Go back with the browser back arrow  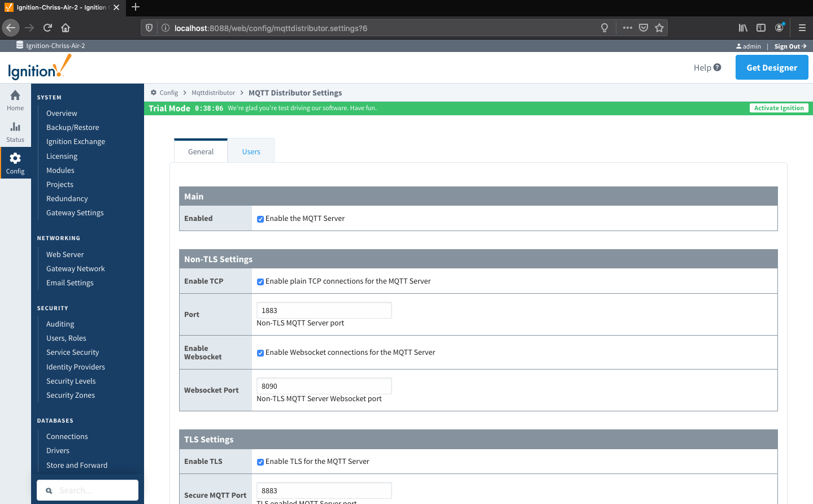click(11, 28)
